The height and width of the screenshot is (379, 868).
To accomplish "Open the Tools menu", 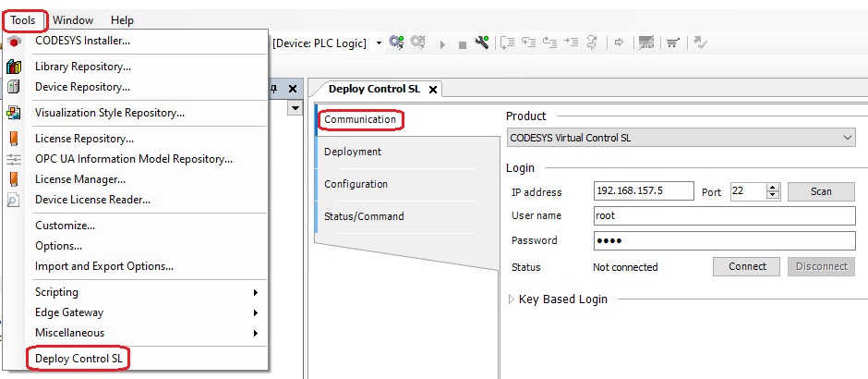I will click(x=23, y=20).
